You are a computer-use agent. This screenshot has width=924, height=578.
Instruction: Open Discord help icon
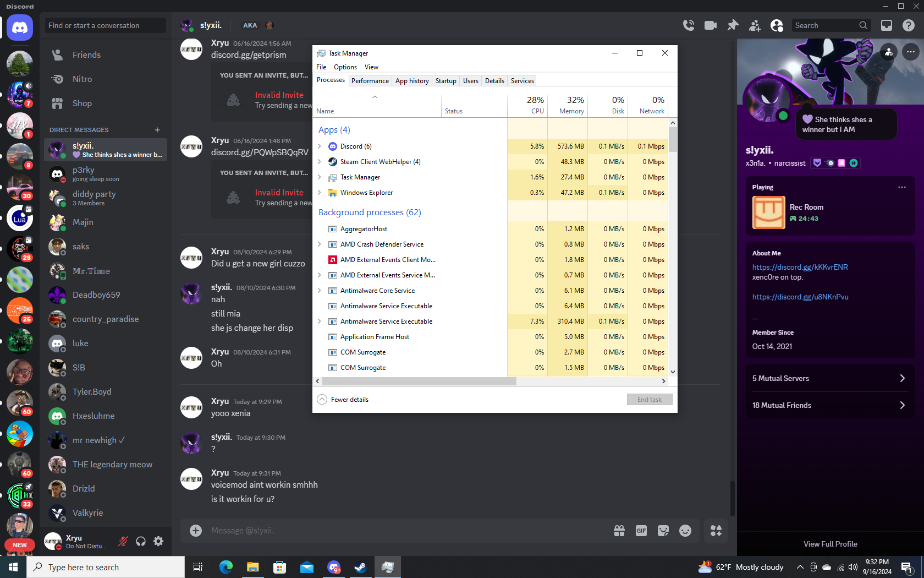909,25
